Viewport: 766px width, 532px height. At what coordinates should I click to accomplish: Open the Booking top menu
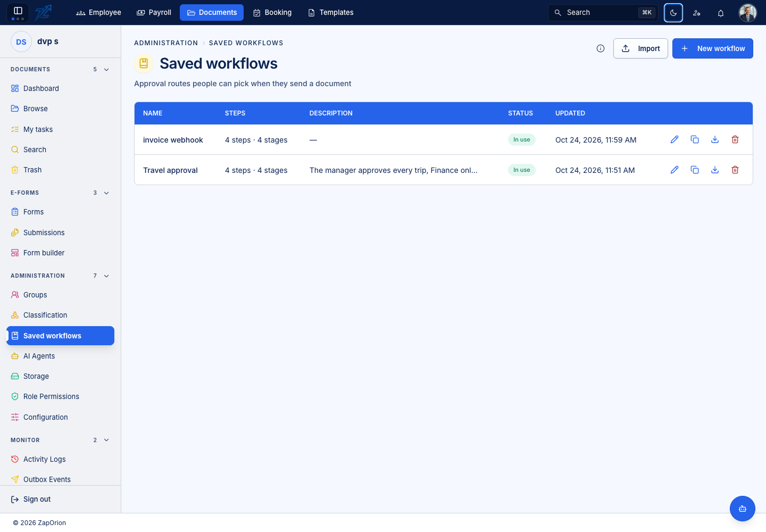point(272,12)
